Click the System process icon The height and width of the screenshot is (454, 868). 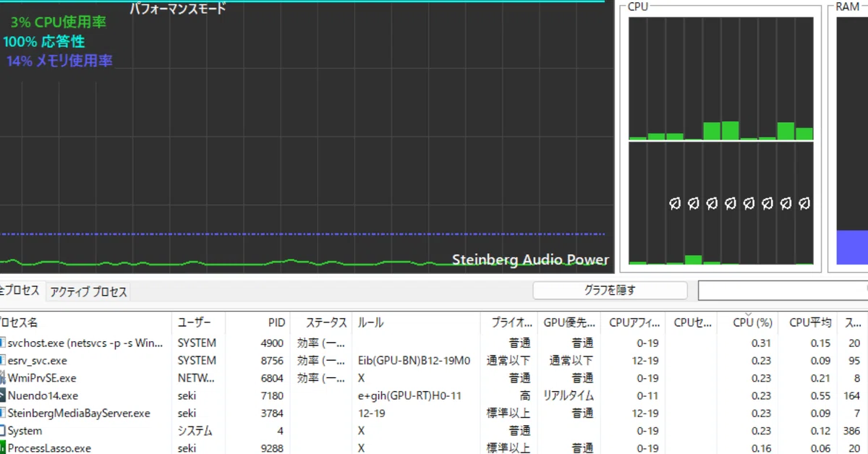tap(2, 430)
